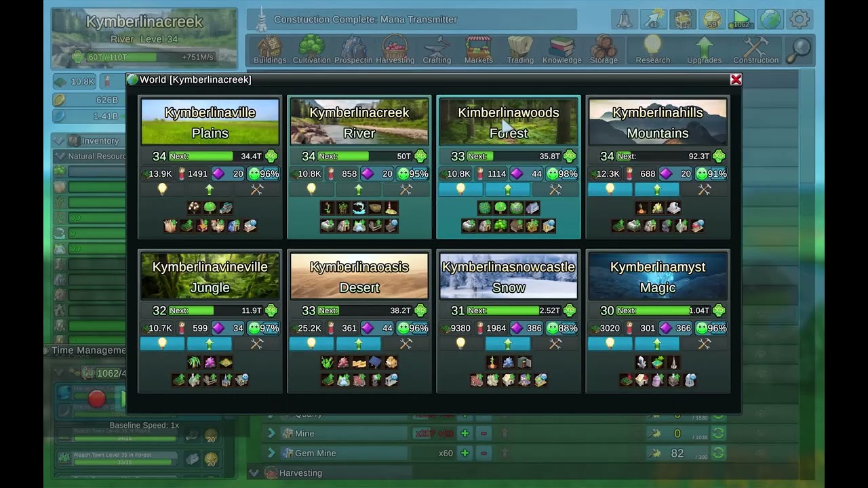Collapse the Inventory panel header
This screenshot has width=868, height=488.
pyautogui.click(x=60, y=140)
